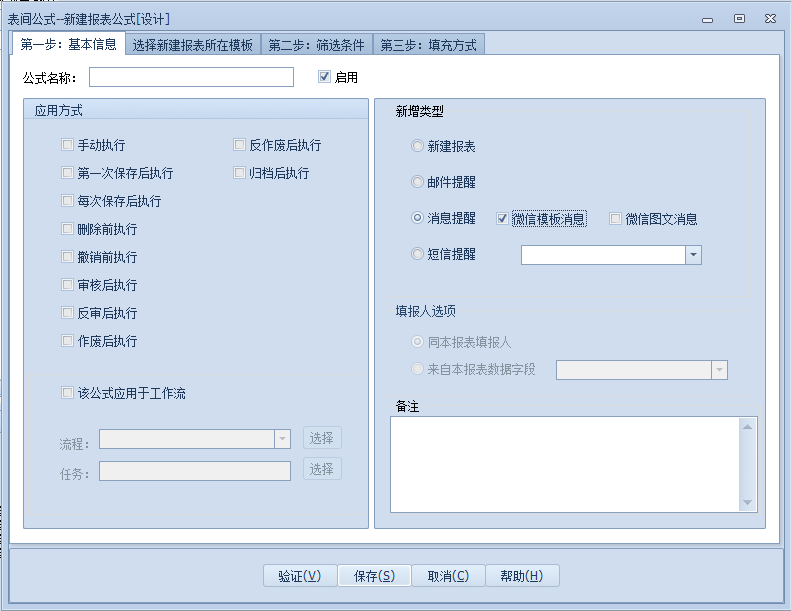791x611 pixels.
Task: Go to the 选择新建报表所在模板 tab
Action: (192, 45)
